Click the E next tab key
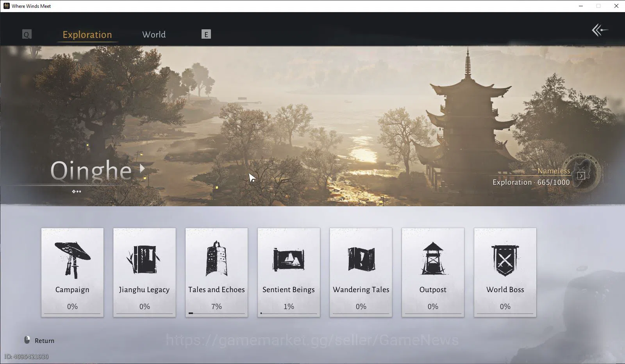Image resolution: width=625 pixels, height=364 pixels. (x=206, y=34)
